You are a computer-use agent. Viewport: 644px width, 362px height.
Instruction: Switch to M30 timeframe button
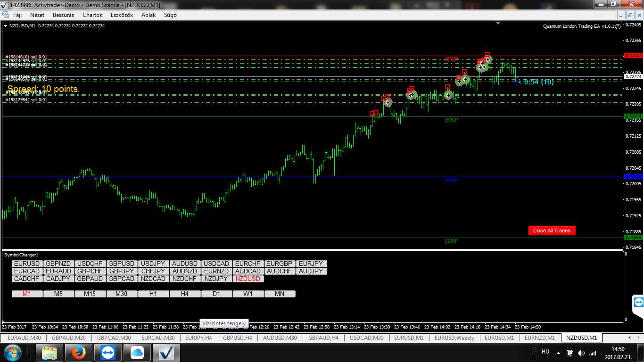tap(122, 294)
